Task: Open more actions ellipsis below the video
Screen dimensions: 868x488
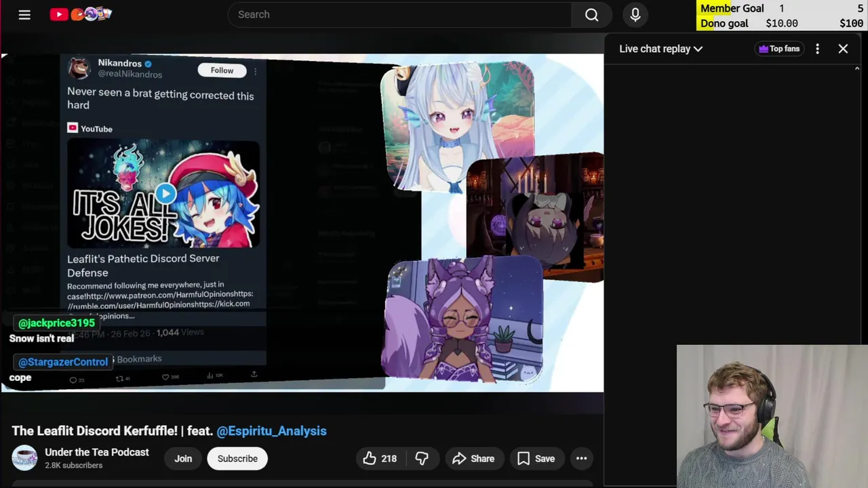Action: point(581,459)
